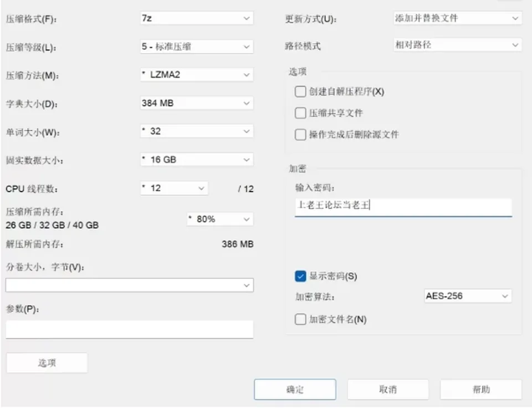Expand the 字典大小 384 MB dropdown
Viewport: 532px width, 408px height.
click(197, 103)
